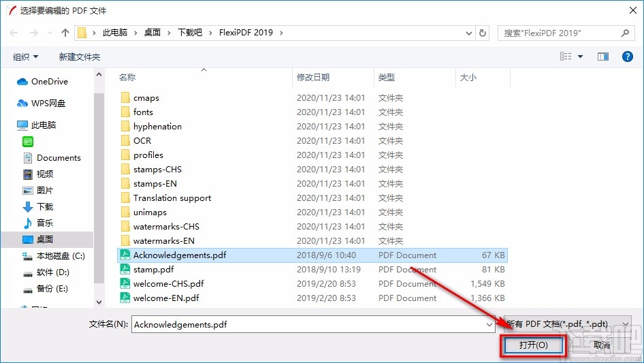This screenshot has height=363, width=644.
Task: Select welcome-CHS.pdf file
Action: 168,284
